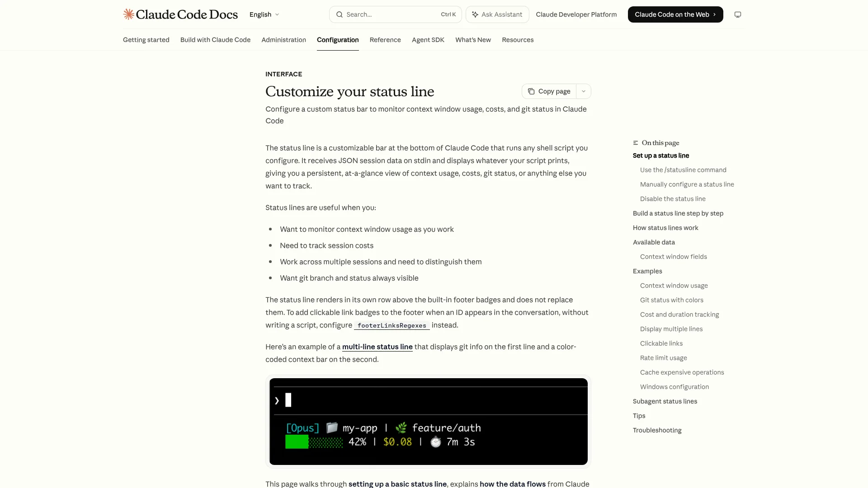The width and height of the screenshot is (868, 488).
Task: Click 'Need to track session costs' bullet
Action: click(326, 245)
